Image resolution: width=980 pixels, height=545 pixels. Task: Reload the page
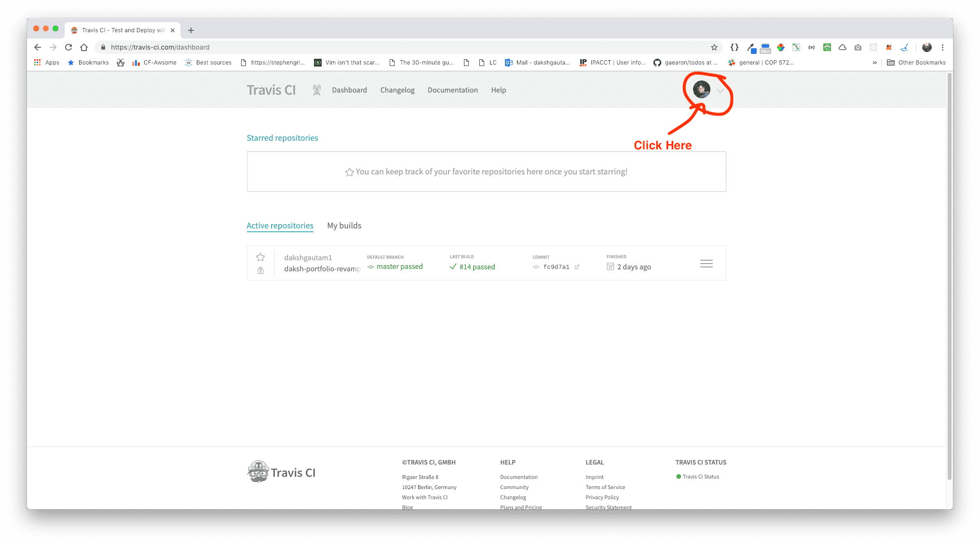(x=68, y=47)
